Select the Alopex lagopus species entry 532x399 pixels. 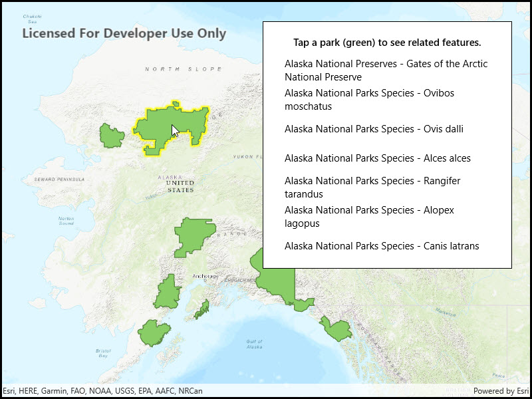coord(369,217)
